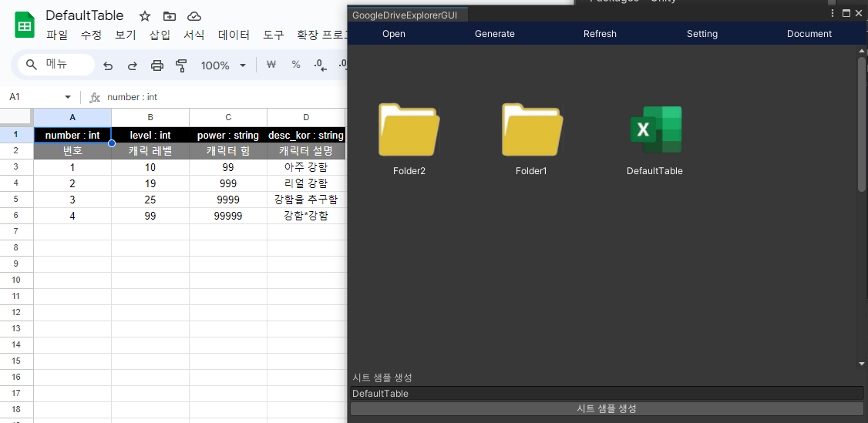Click the DefaultTable document title
Viewport: 868px width, 423px height.
pos(85,15)
